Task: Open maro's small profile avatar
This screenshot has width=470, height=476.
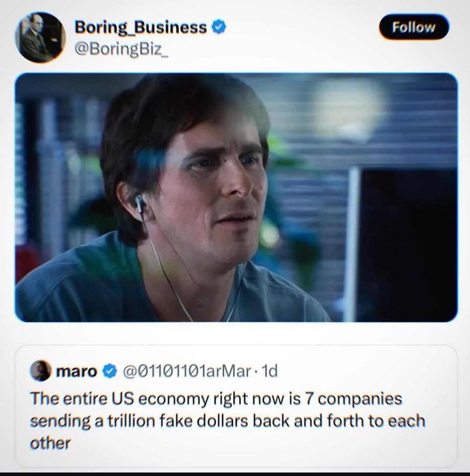Action: click(40, 371)
